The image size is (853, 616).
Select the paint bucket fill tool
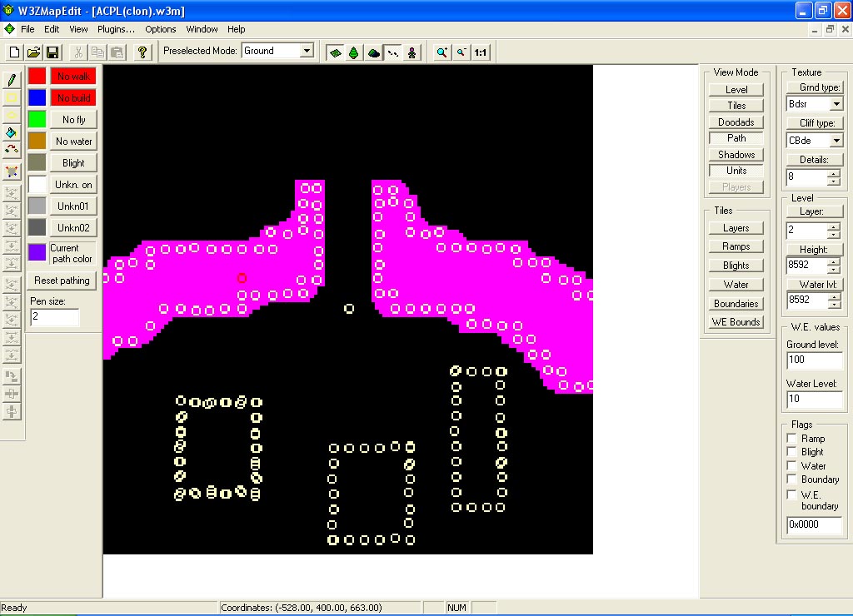pos(12,133)
